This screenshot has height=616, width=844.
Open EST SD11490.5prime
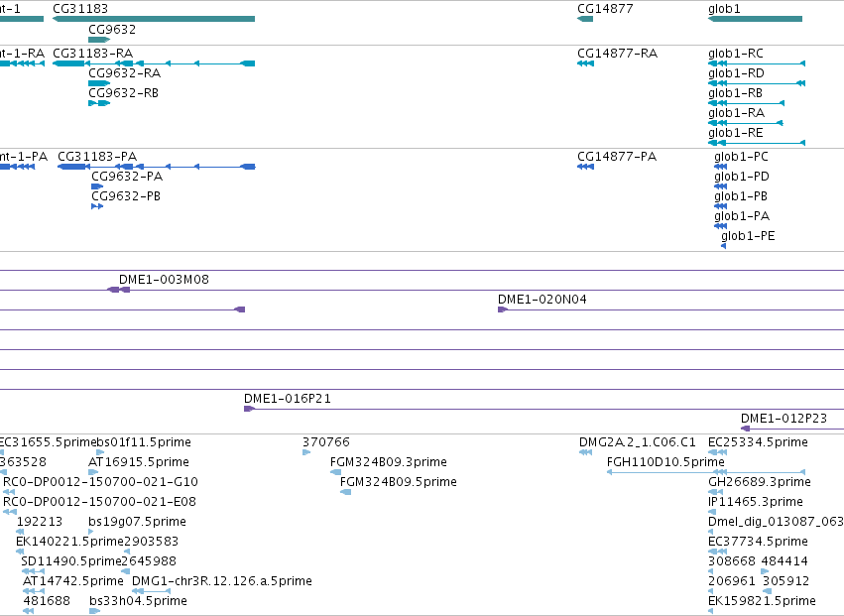pos(71,561)
